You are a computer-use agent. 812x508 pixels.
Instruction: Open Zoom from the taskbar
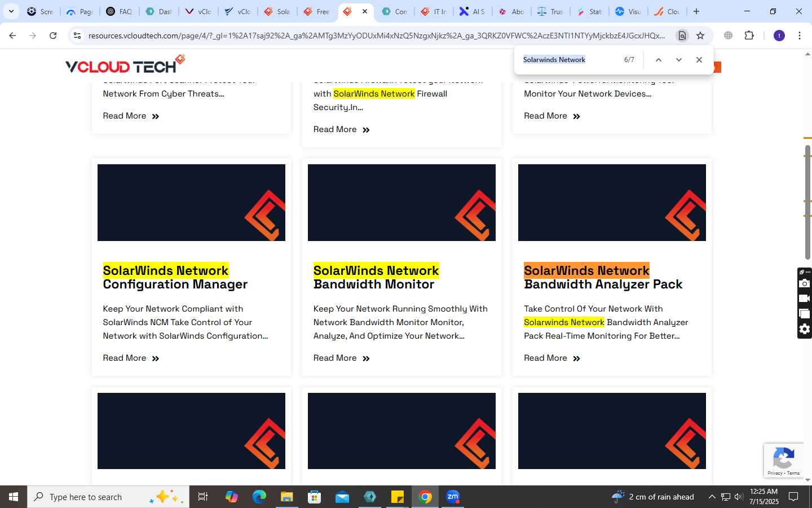click(453, 497)
